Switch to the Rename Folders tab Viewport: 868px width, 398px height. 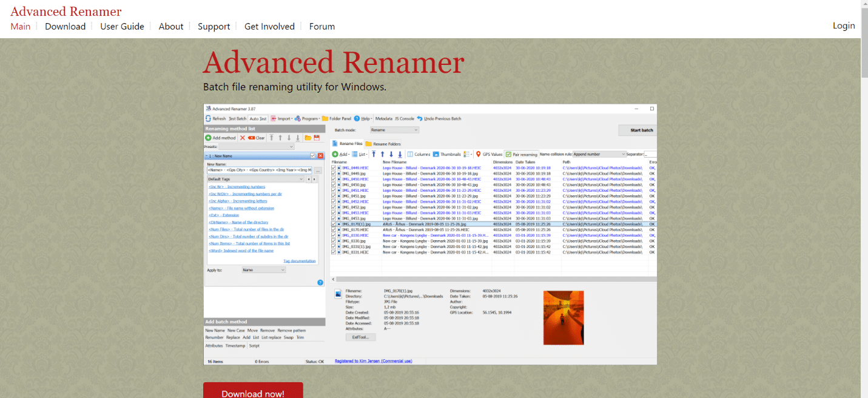pyautogui.click(x=383, y=144)
